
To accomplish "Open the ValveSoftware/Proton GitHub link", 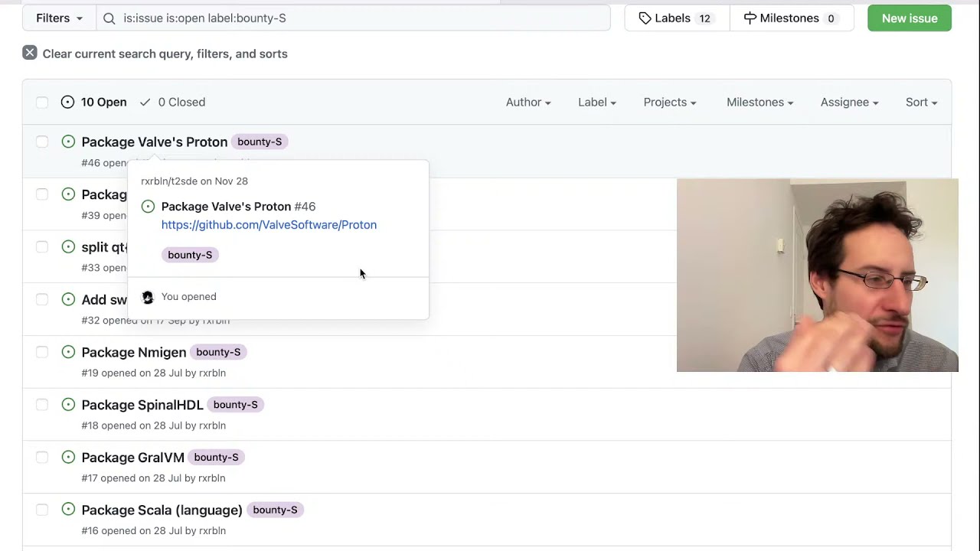I will pyautogui.click(x=269, y=225).
